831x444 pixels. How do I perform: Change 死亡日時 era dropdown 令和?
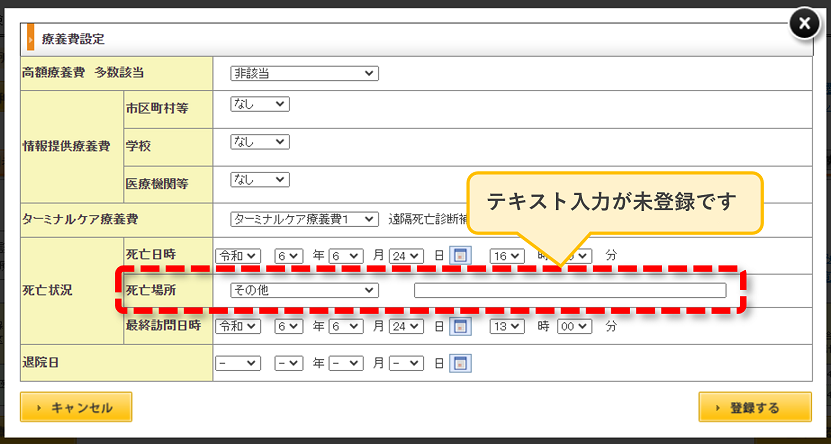238,256
